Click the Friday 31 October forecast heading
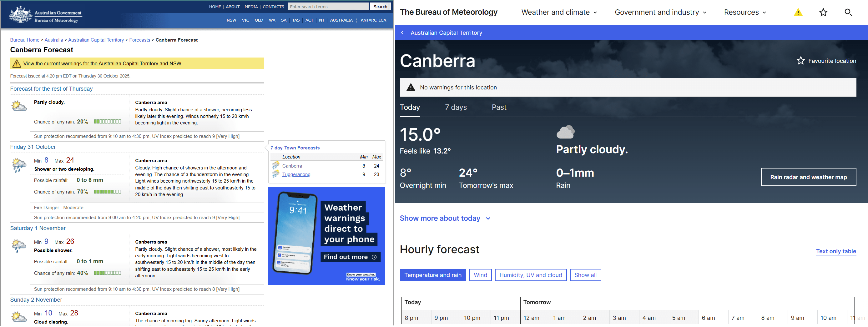The width and height of the screenshot is (868, 327). (x=33, y=147)
